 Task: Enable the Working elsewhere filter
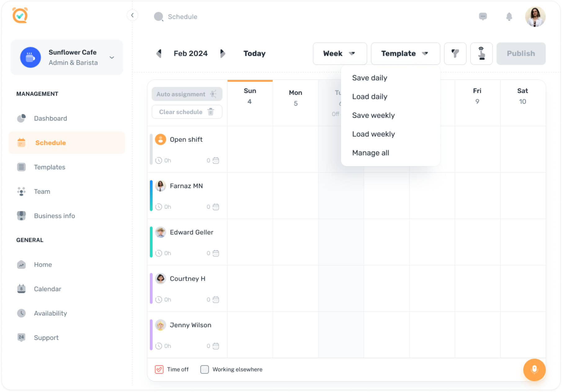click(x=204, y=369)
